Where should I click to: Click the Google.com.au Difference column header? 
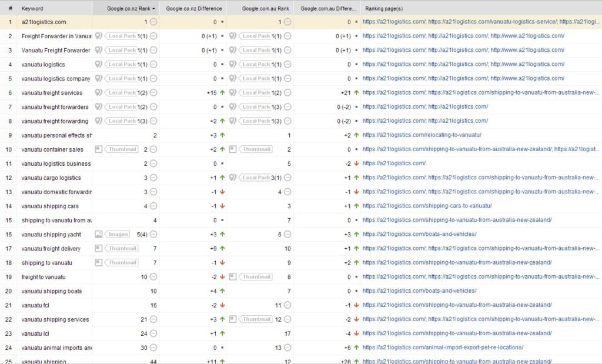point(328,8)
